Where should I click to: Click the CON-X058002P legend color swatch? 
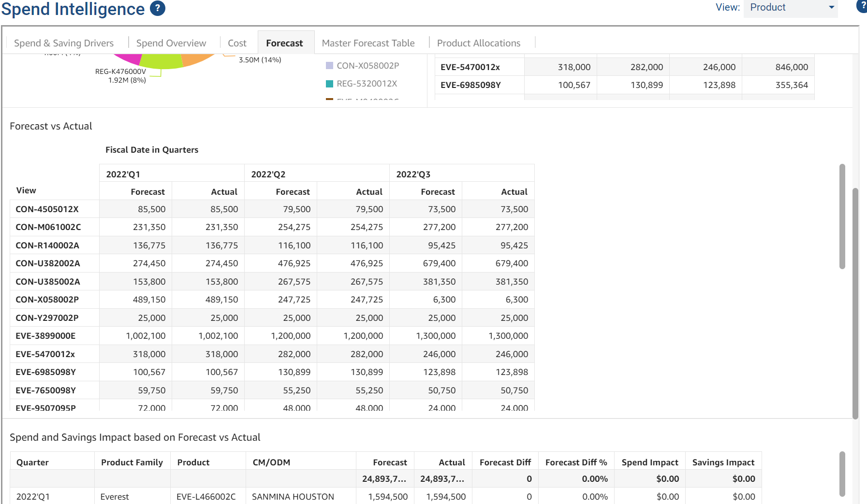(x=329, y=66)
